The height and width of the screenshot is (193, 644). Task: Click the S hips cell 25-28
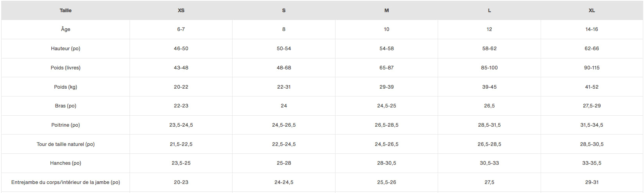[284, 163]
